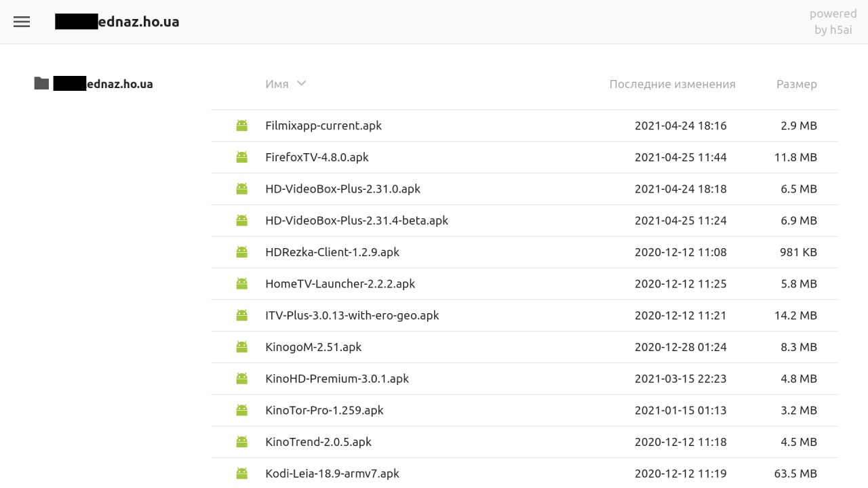Click size value 6.5 MB
This screenshot has height=488, width=868.
(799, 188)
